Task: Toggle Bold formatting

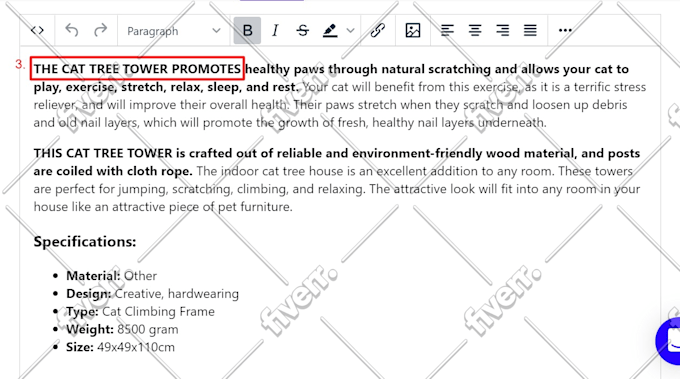Action: pyautogui.click(x=247, y=30)
